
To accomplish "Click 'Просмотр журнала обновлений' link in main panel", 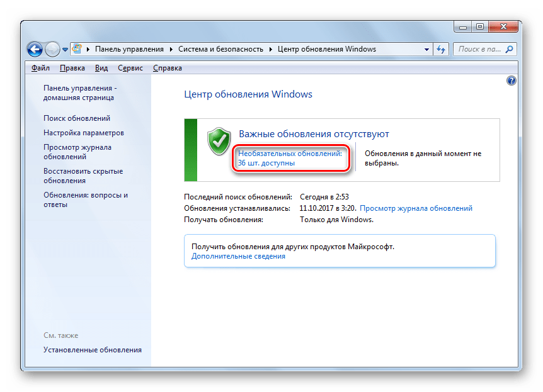I will (416, 208).
